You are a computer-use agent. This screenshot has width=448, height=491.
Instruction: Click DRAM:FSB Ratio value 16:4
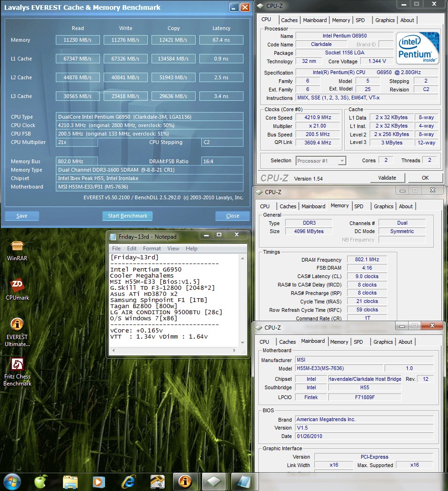coord(222,161)
